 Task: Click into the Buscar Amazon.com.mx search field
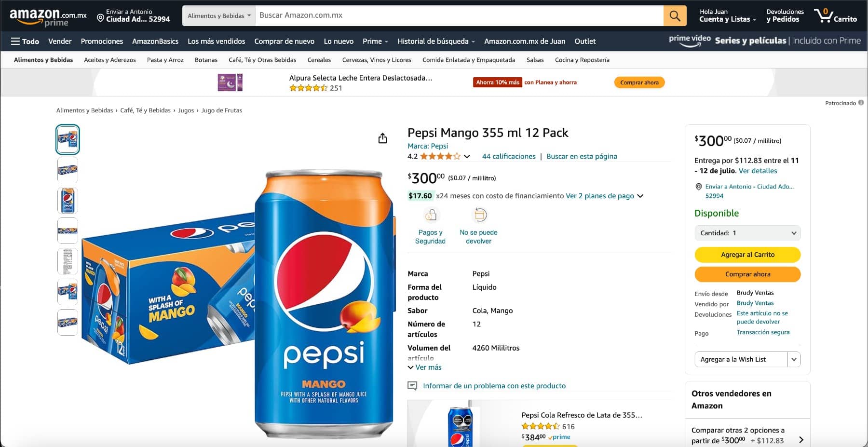point(458,15)
